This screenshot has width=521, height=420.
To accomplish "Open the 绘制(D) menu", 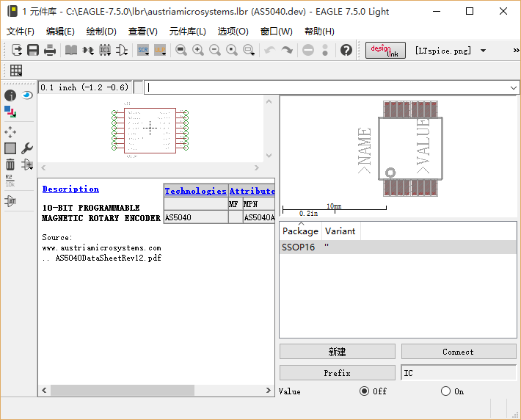I will (x=101, y=32).
